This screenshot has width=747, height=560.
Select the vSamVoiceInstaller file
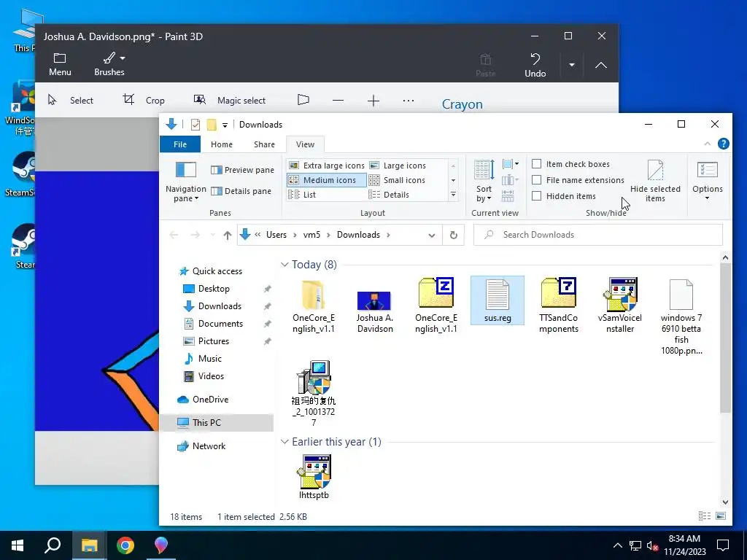tap(620, 306)
